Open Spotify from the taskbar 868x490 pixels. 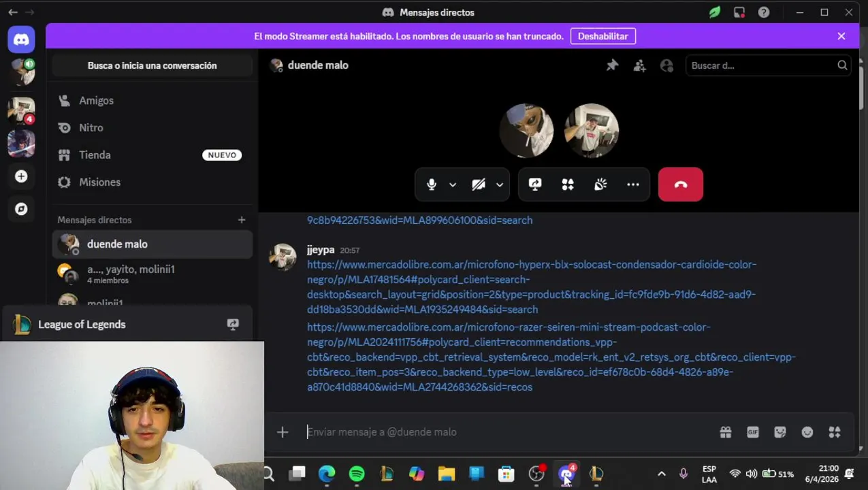click(x=357, y=474)
